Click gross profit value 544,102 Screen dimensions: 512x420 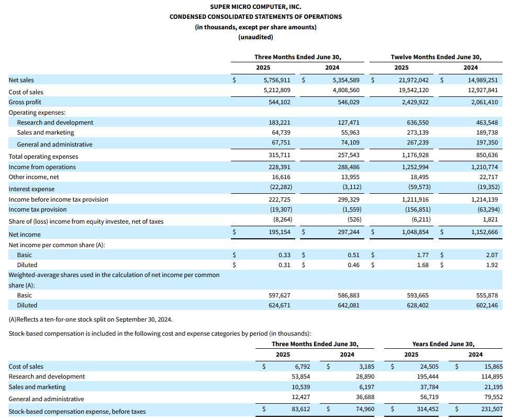[x=279, y=102]
